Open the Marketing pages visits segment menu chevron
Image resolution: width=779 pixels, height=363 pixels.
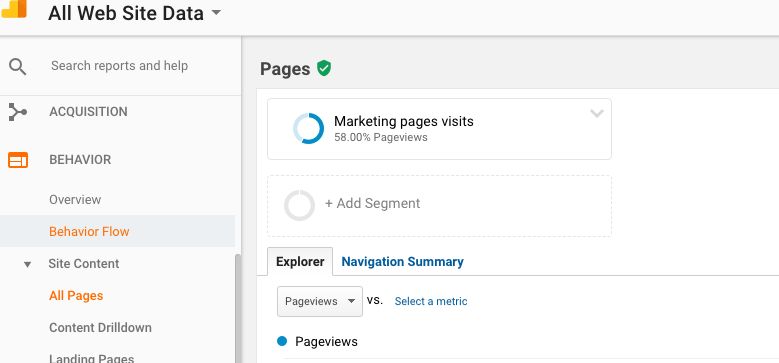click(x=597, y=113)
